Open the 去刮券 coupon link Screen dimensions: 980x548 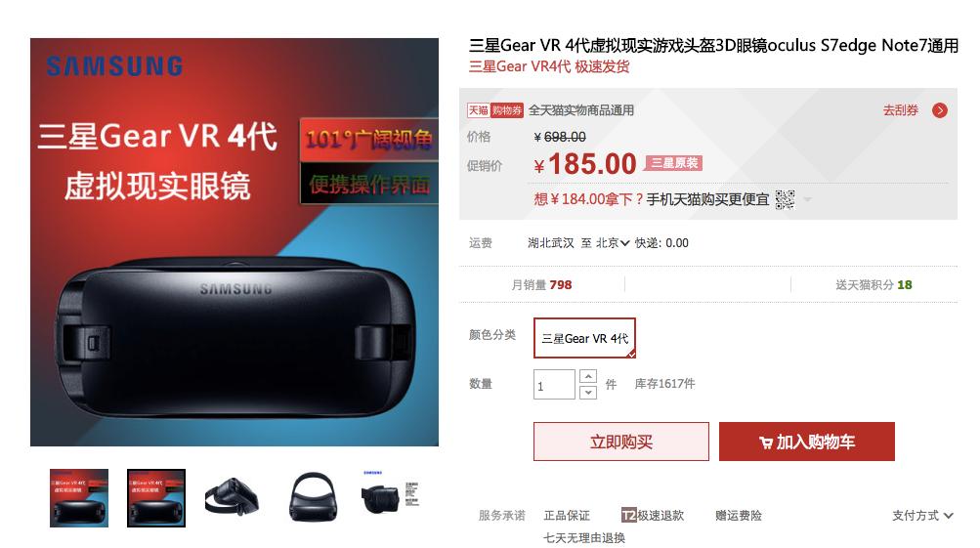[x=900, y=110]
